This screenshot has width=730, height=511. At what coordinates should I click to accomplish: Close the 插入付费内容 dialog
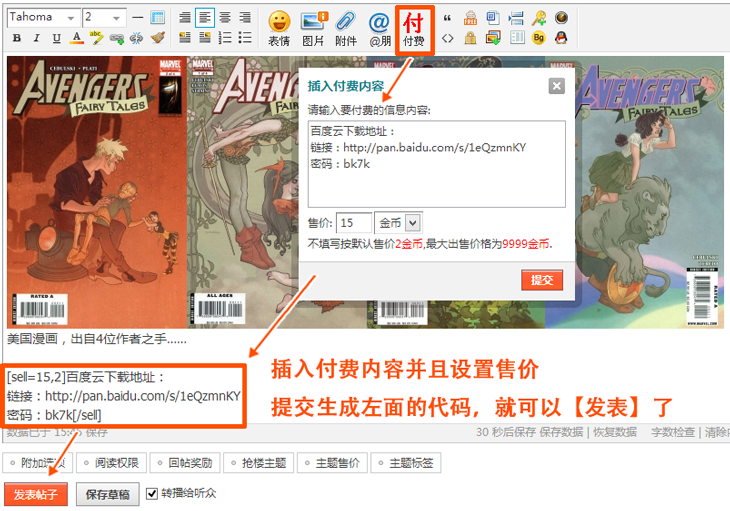pos(556,86)
